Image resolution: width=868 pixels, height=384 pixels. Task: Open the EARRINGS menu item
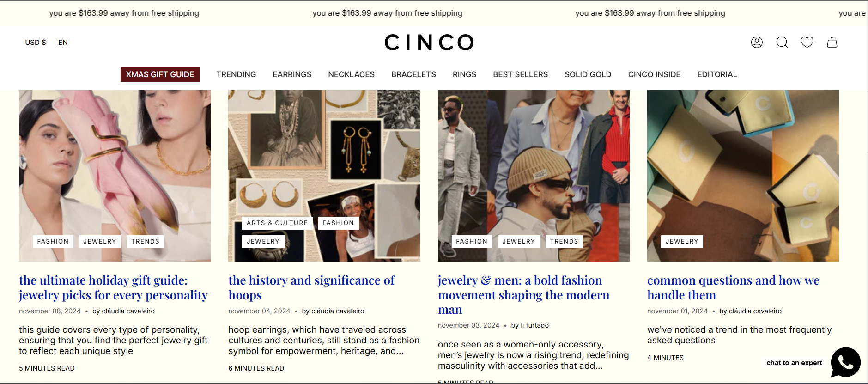tap(292, 74)
